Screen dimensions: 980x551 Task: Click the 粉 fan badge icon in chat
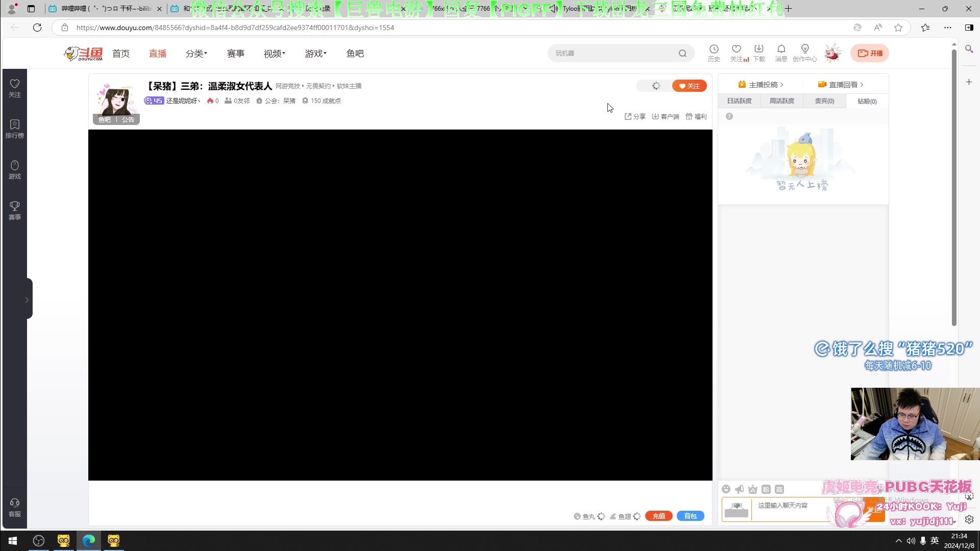pyautogui.click(x=766, y=489)
